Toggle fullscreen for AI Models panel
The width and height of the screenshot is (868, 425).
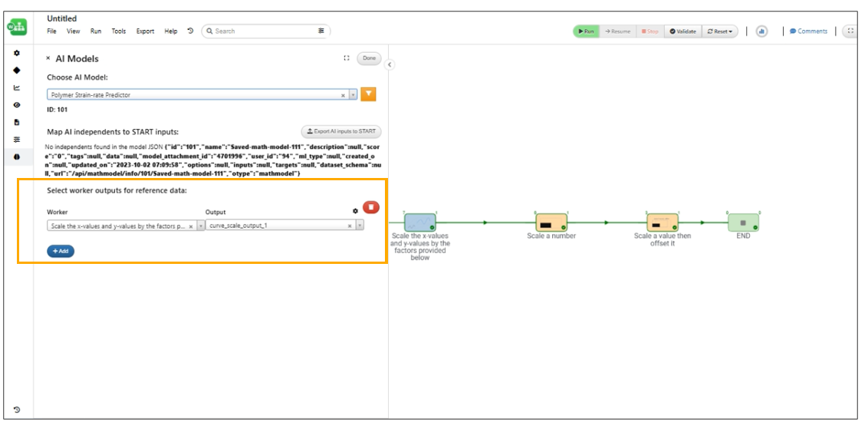point(347,58)
